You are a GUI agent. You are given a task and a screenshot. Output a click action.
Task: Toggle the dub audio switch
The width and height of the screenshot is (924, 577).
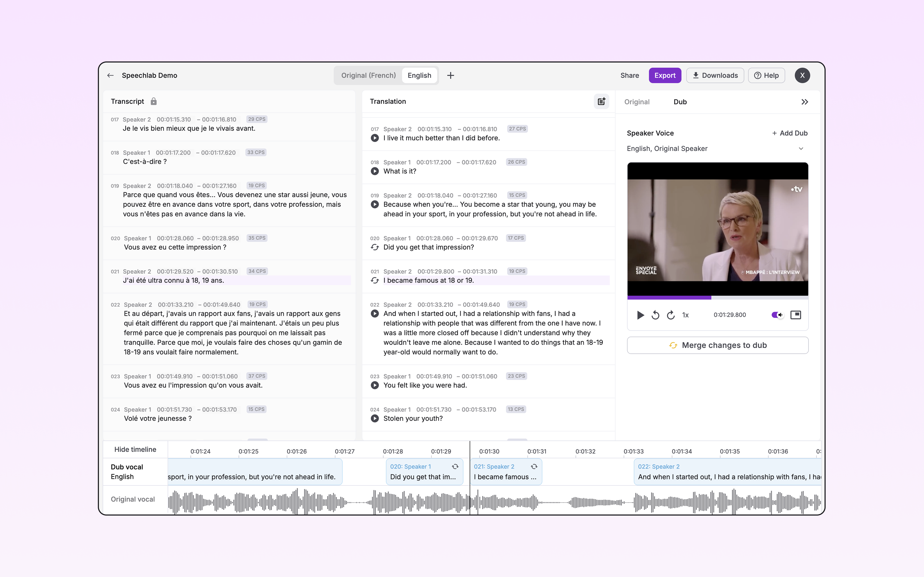tap(777, 315)
